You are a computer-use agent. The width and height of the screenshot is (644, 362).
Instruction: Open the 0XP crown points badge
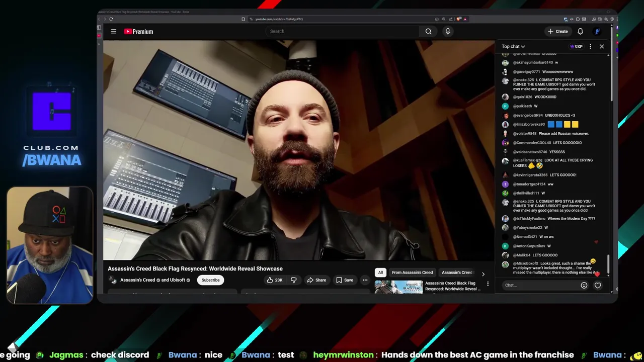point(577,46)
